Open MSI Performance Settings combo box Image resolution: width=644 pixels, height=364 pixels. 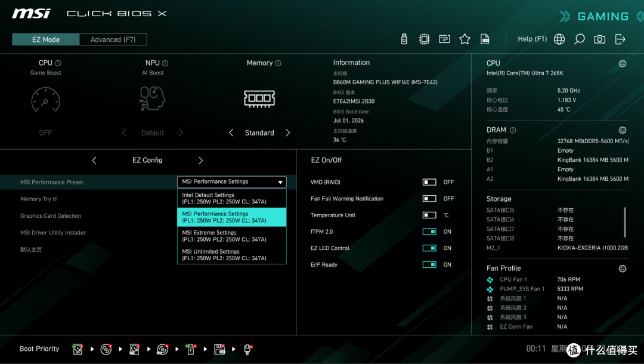(x=231, y=181)
